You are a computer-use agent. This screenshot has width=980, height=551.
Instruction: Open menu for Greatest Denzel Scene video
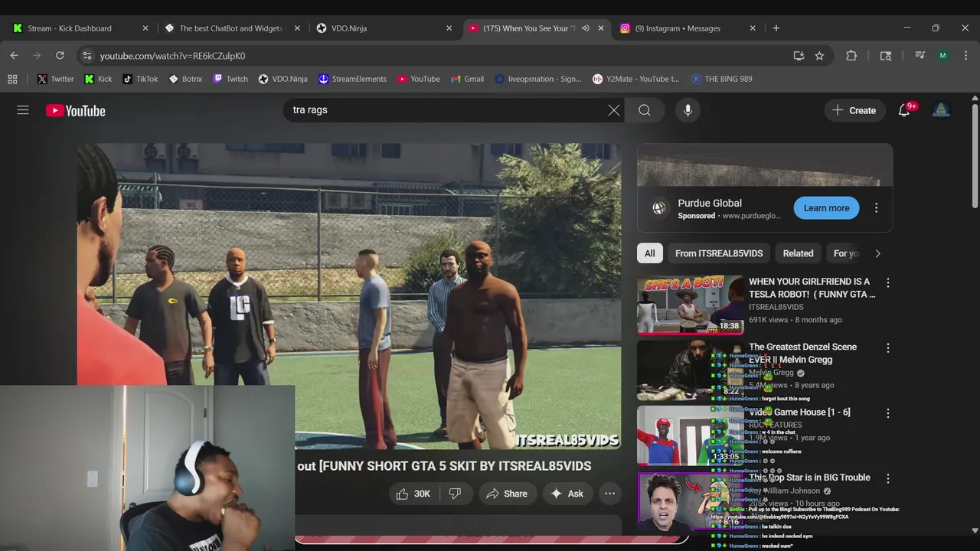coord(887,347)
